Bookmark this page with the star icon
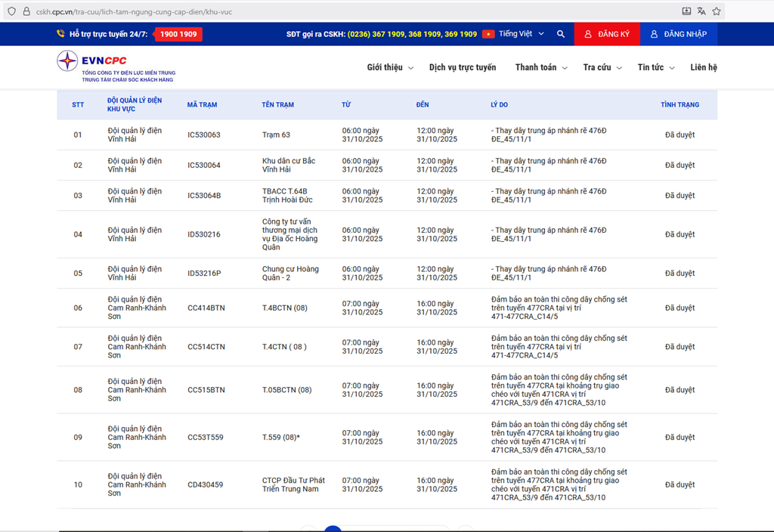Viewport: 774px width, 532px height. tap(716, 11)
